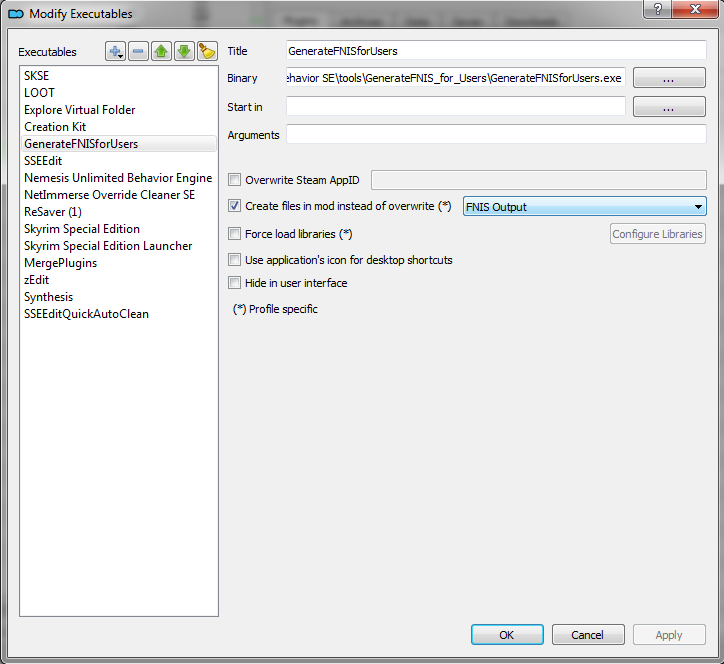Enable Force load libraries checkbox
This screenshot has width=724, height=664.
click(x=235, y=234)
